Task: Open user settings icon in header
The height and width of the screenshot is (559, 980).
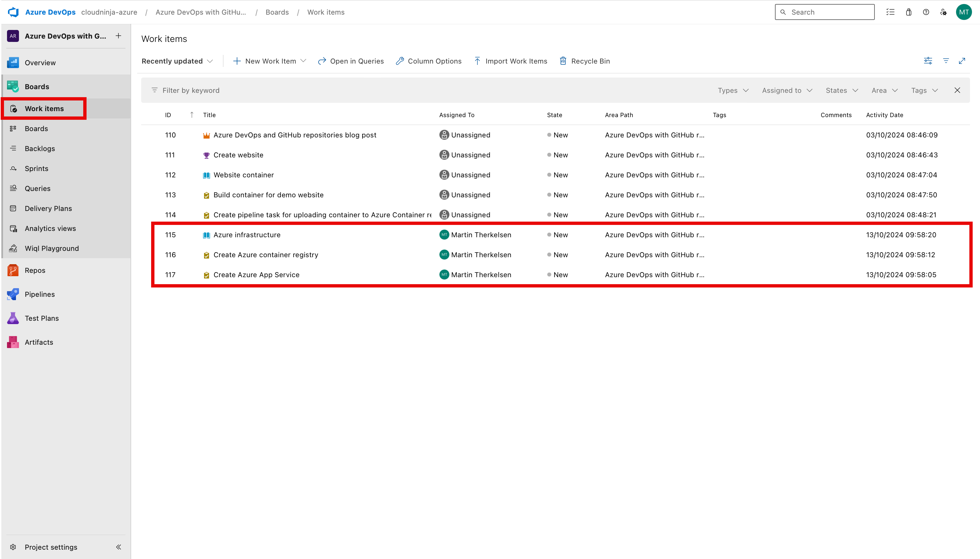Action: pos(943,12)
